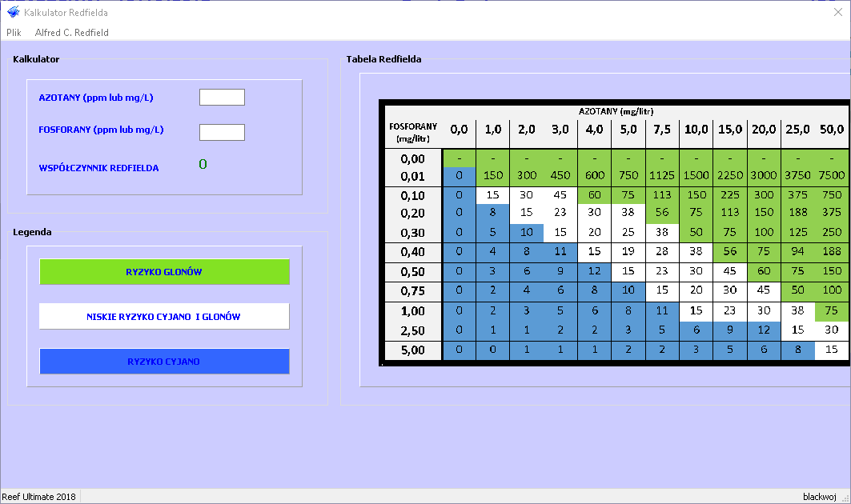851x504 pixels.
Task: Click the 0,75 fosforany row header
Action: pos(412,291)
